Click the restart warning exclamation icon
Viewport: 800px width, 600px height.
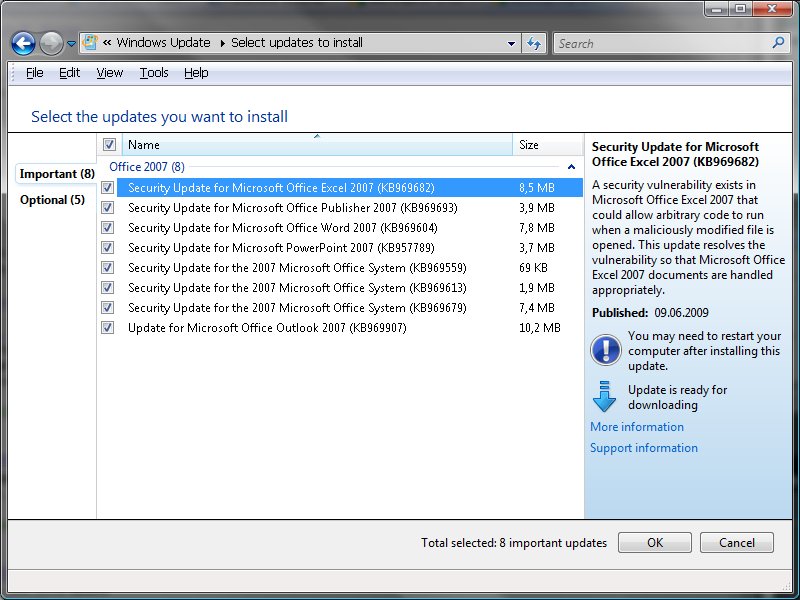(x=606, y=350)
